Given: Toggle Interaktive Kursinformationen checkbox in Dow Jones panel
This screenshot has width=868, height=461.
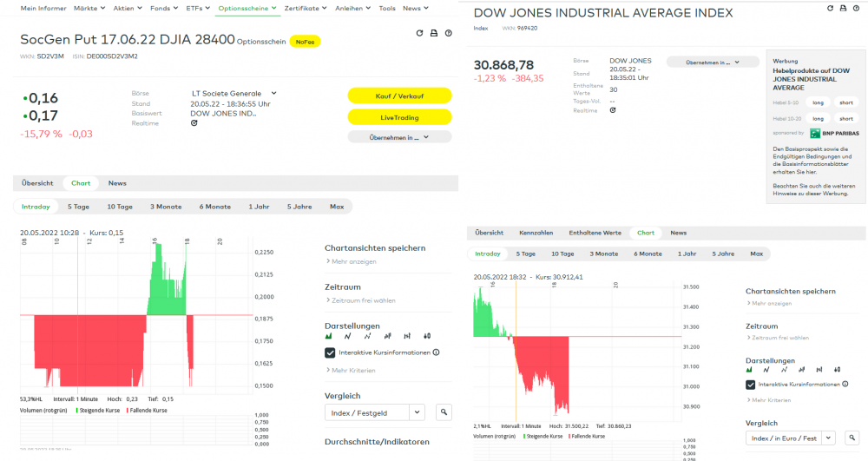Looking at the screenshot, I should click(x=751, y=385).
